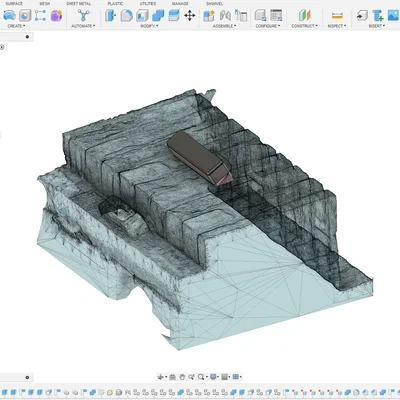Click the Automate branching-nodes icon
The width and height of the screenshot is (400, 400).
coord(83,15)
